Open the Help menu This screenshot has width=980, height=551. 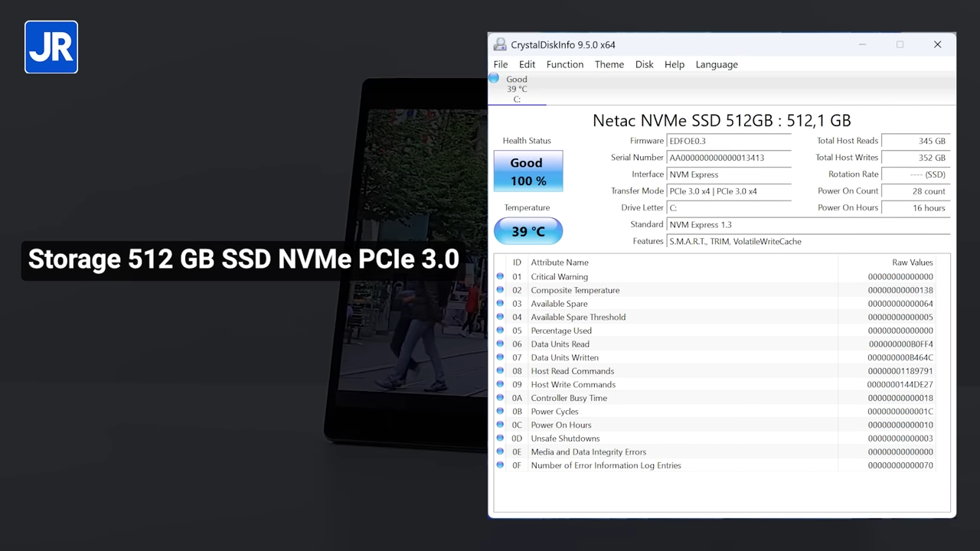point(675,64)
